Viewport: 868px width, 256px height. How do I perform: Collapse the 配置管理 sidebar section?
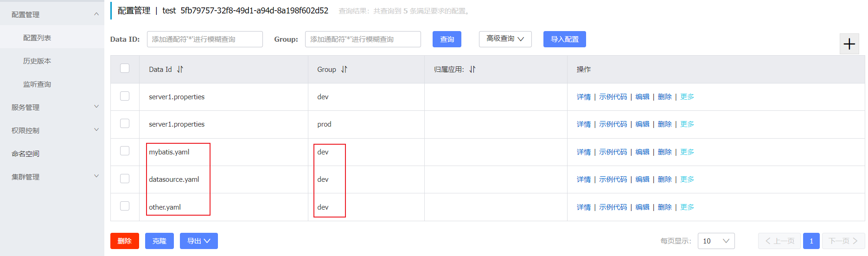96,14
